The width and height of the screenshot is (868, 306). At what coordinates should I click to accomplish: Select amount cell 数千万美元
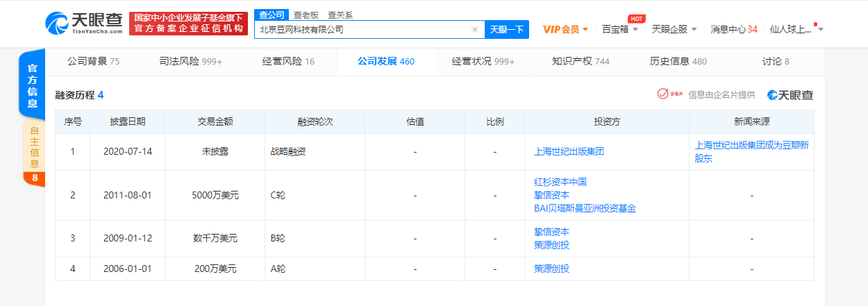(x=215, y=238)
